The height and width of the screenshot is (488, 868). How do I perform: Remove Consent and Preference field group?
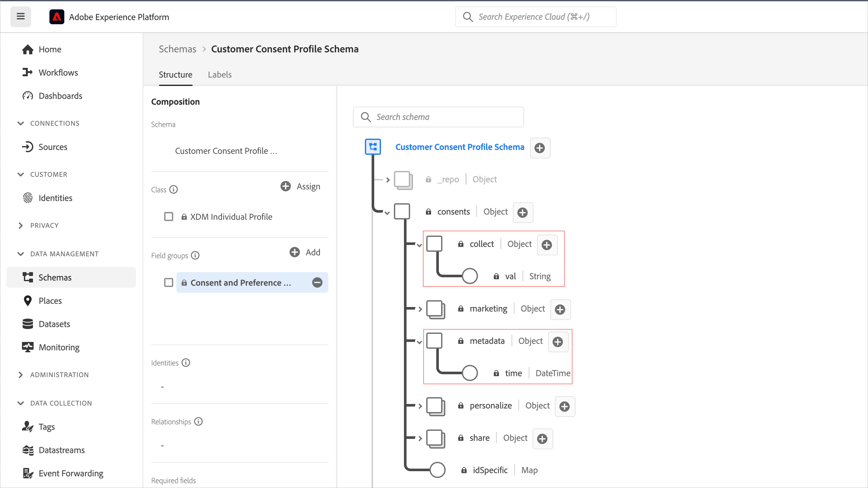point(317,282)
